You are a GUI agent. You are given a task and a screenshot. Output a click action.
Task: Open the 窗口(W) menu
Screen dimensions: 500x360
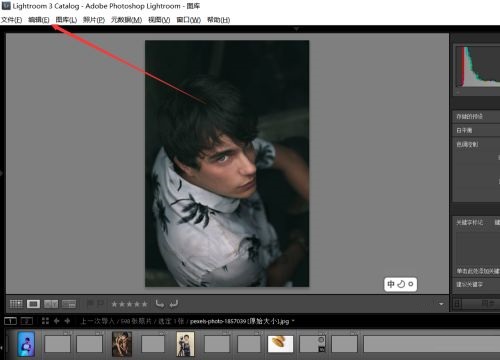[x=188, y=20]
